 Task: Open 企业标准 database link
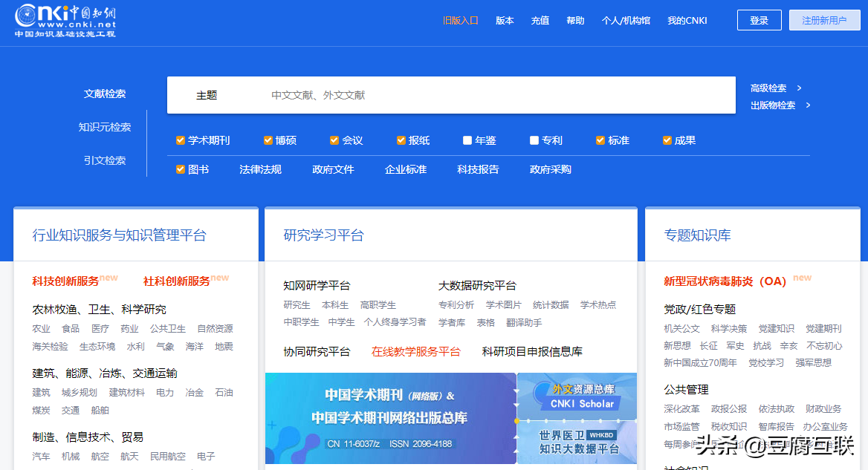point(405,169)
